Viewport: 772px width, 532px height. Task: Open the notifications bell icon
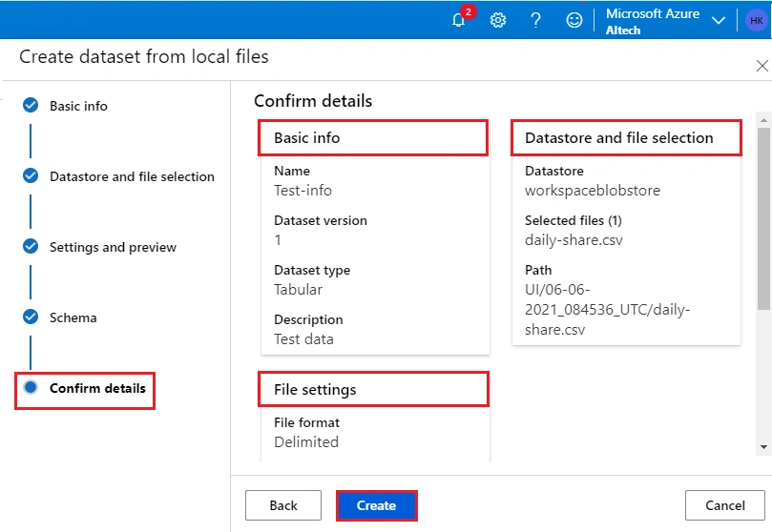coord(458,20)
